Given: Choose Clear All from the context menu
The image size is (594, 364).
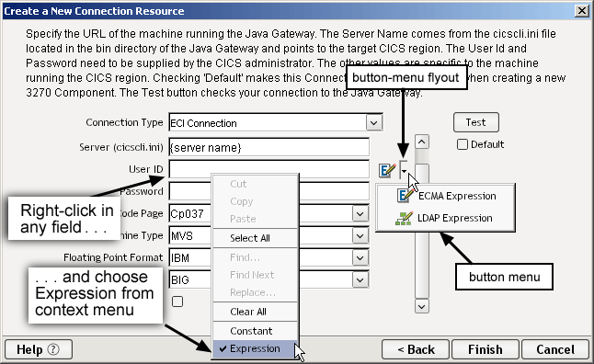Looking at the screenshot, I should point(255,312).
